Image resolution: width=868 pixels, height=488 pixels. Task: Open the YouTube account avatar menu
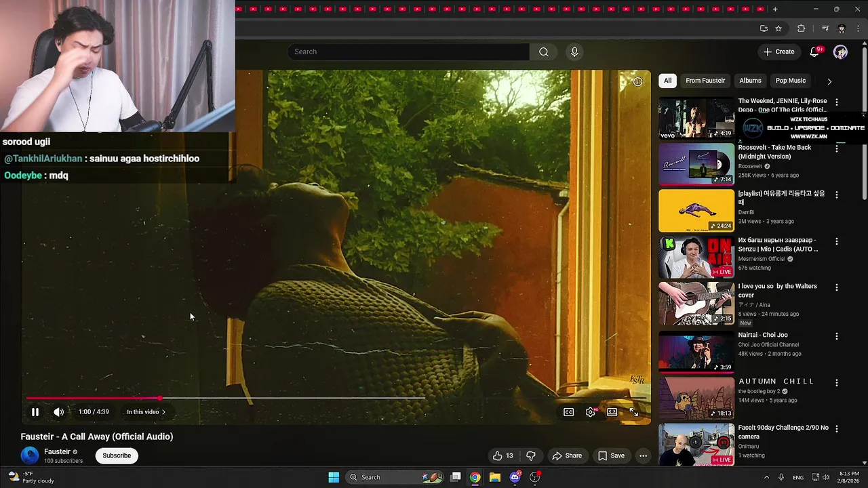pos(840,52)
